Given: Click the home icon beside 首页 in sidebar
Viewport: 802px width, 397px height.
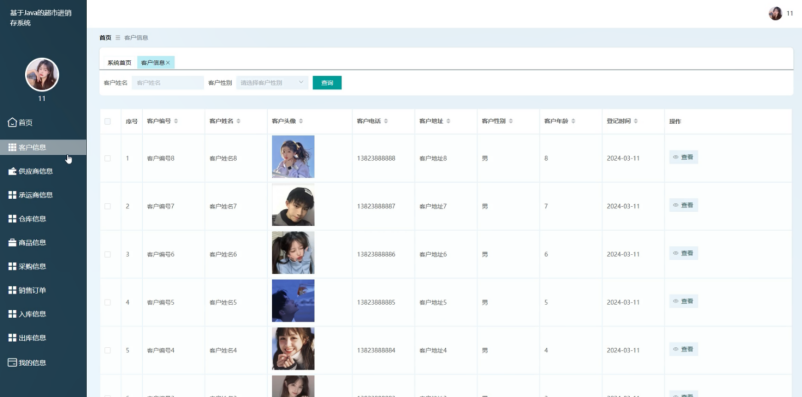Looking at the screenshot, I should click(12, 122).
